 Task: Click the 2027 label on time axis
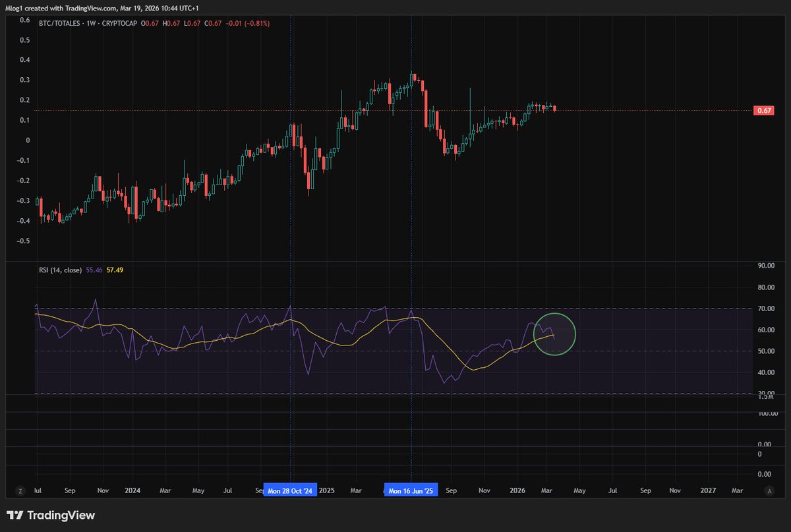coord(708,491)
